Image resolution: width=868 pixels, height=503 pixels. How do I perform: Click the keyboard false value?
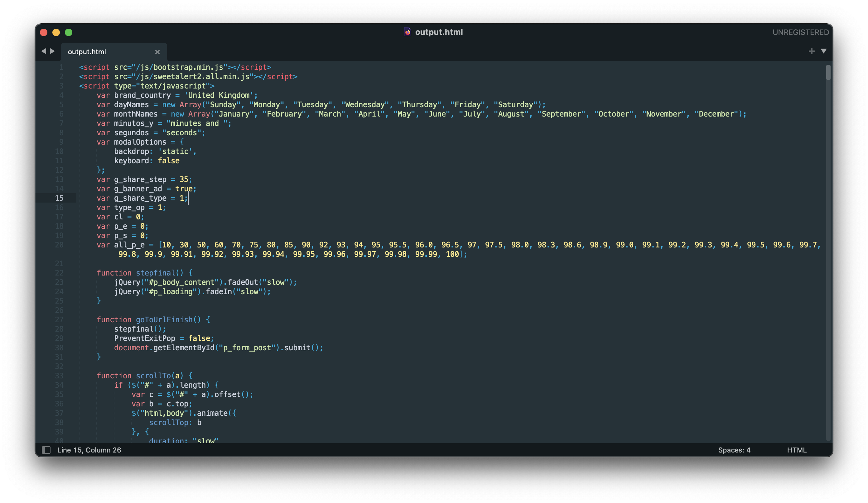tap(169, 161)
